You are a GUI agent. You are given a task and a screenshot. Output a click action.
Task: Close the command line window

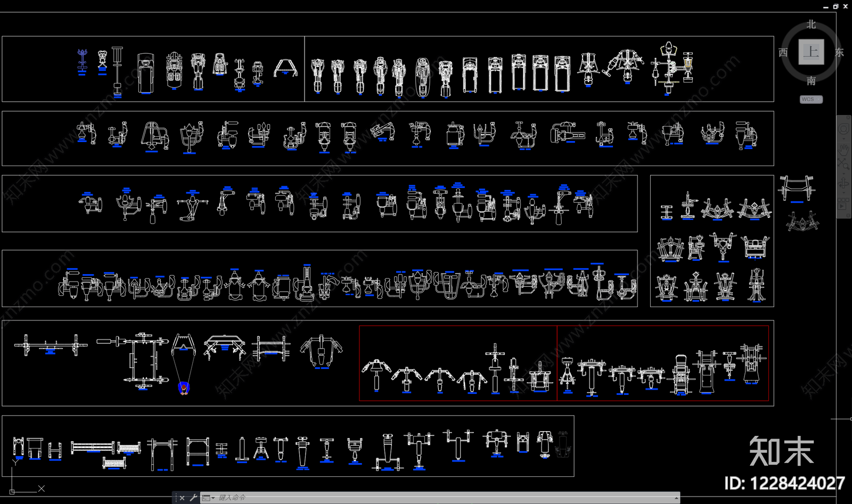pyautogui.click(x=182, y=498)
